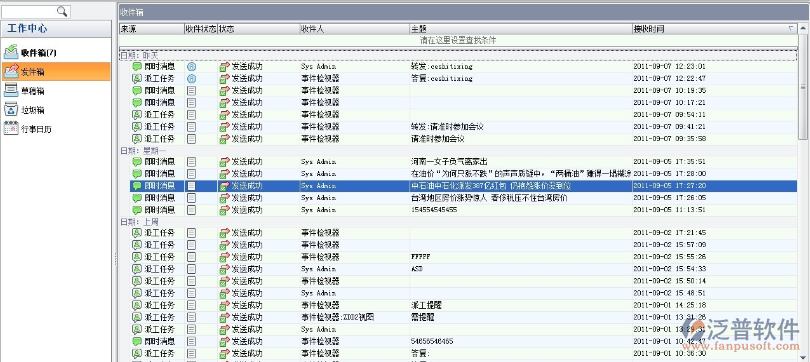Click the 收件人 column header

click(354, 29)
